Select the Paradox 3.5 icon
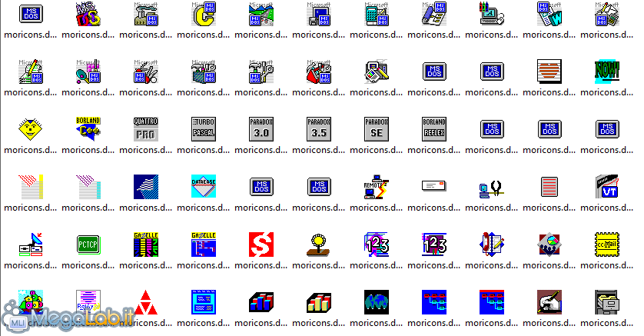This screenshot has width=644, height=336. (x=319, y=129)
